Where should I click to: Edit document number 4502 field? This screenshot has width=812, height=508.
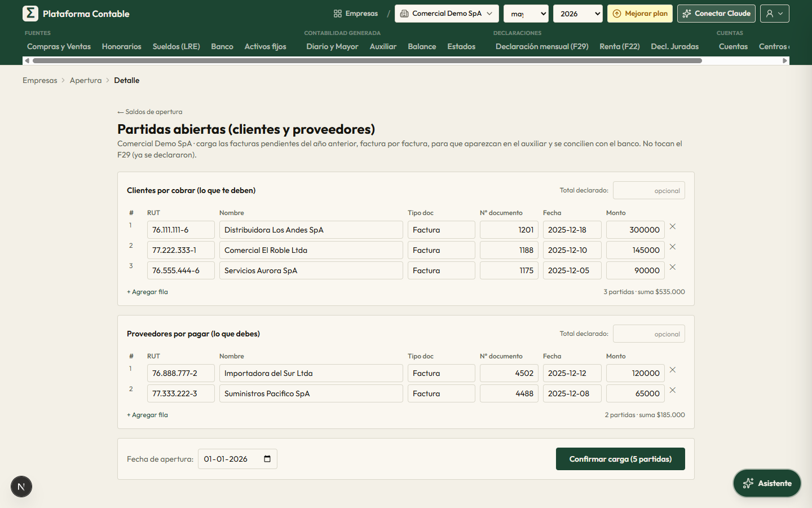509,373
